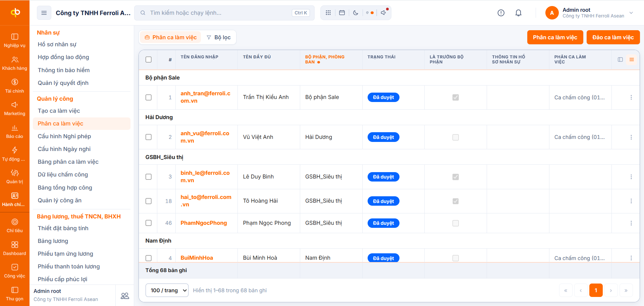
Task: Open the Công việc sidebar module
Action: tap(15, 271)
